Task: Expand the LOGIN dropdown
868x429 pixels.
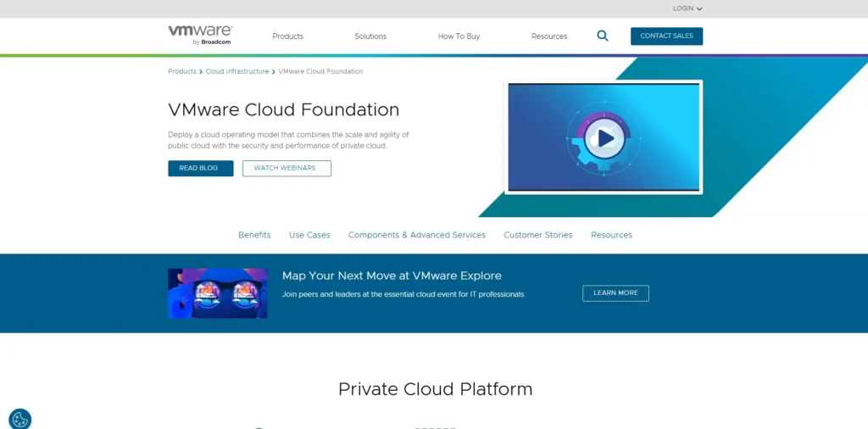Action: [x=687, y=8]
